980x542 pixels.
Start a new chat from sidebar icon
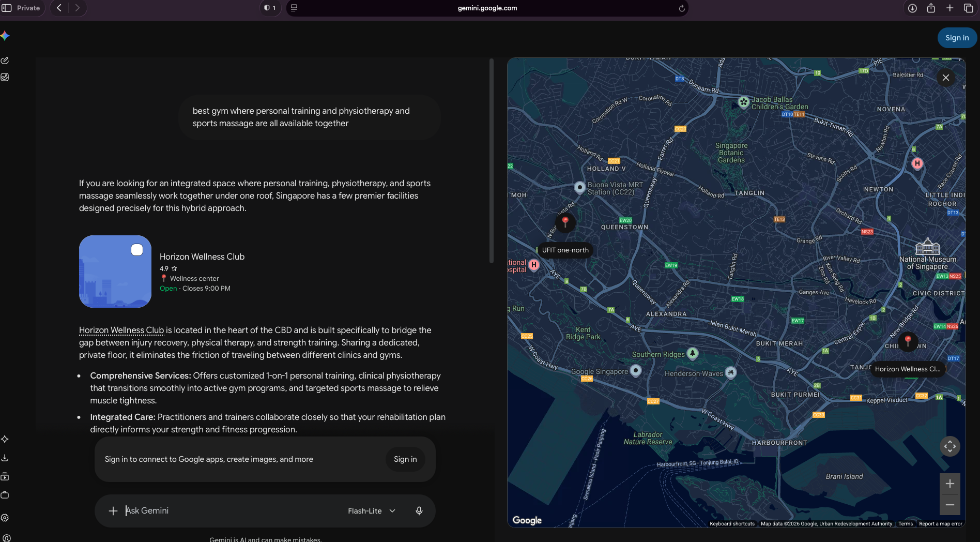(5, 61)
